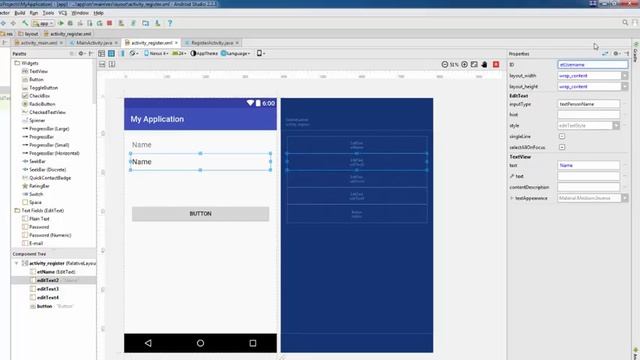
Task: Open the Language dropdown
Action: [x=236, y=53]
